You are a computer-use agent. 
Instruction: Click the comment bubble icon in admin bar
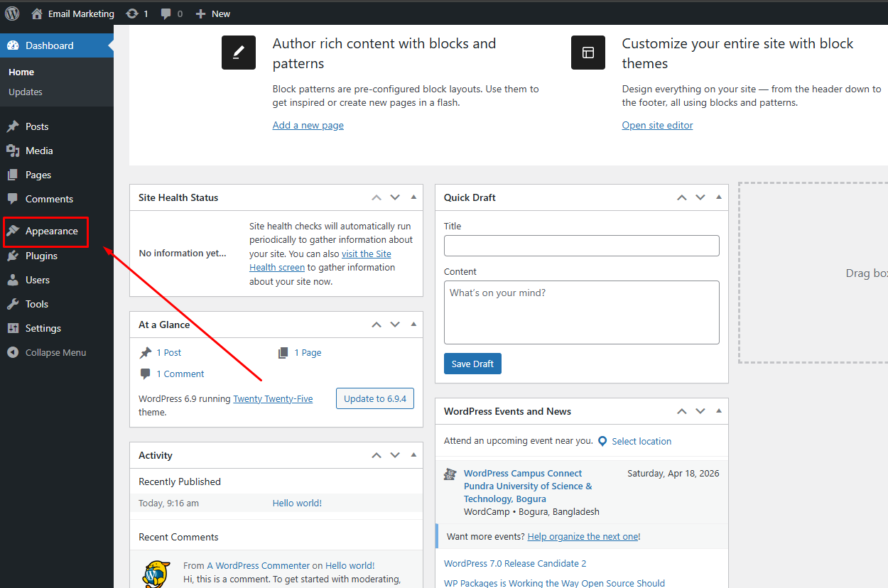coord(166,13)
